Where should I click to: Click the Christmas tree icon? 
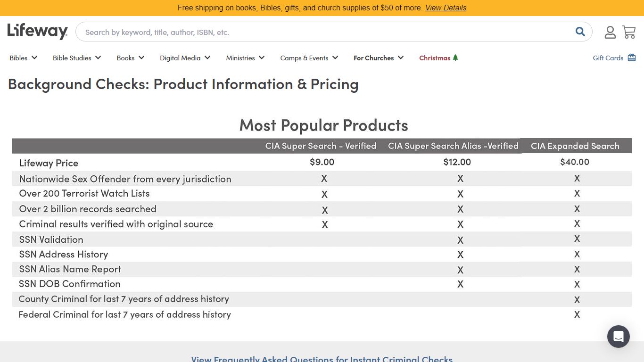tap(455, 58)
